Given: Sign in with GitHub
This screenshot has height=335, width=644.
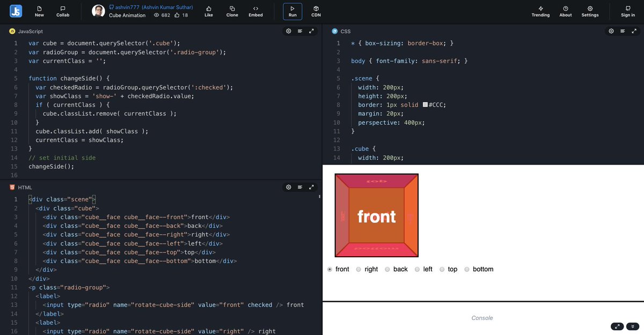Looking at the screenshot, I should click(628, 11).
